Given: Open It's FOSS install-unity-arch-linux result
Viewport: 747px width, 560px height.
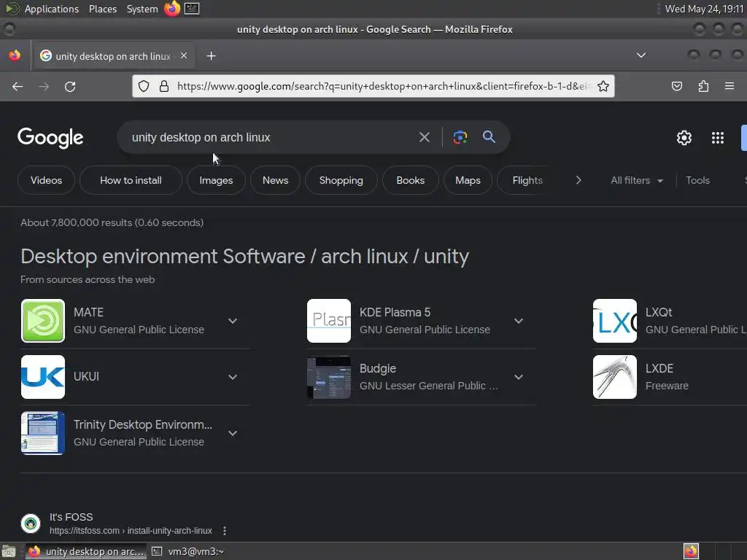Looking at the screenshot, I should click(x=131, y=531).
